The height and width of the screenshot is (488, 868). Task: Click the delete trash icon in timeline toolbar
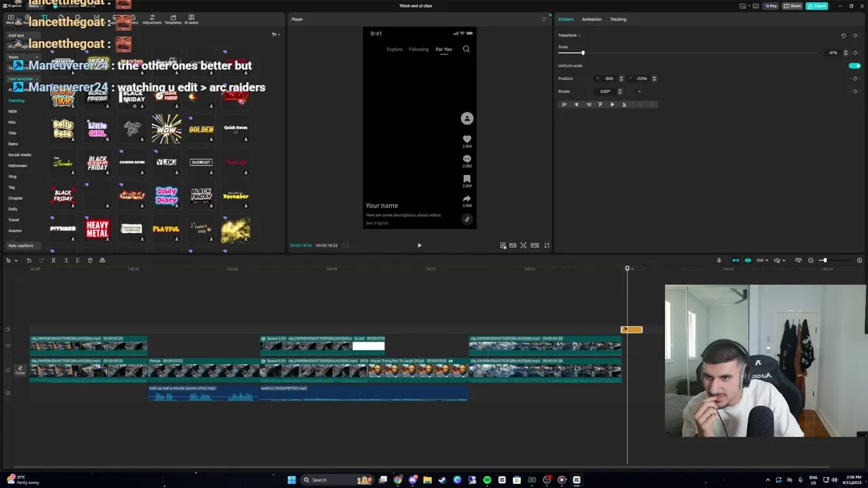tap(90, 260)
